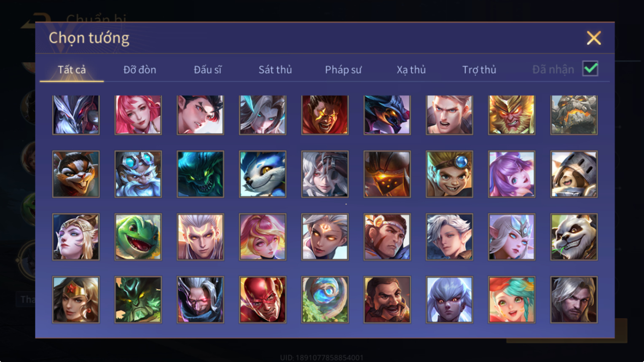This screenshot has height=362, width=644.
Task: Pick the Flash hero with red mask
Action: [x=263, y=300]
